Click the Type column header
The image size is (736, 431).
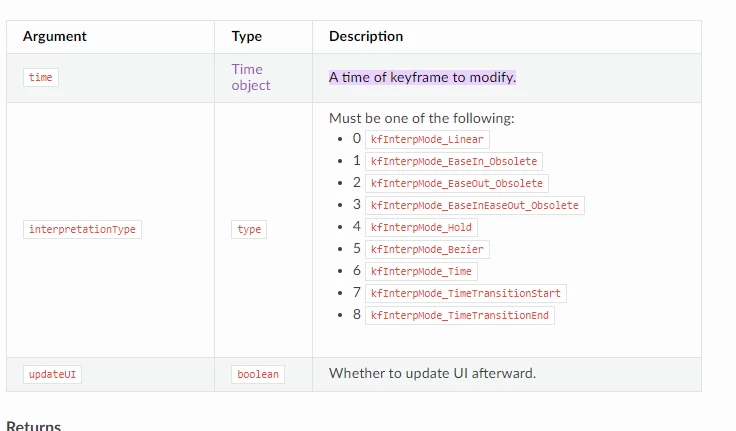(x=247, y=36)
